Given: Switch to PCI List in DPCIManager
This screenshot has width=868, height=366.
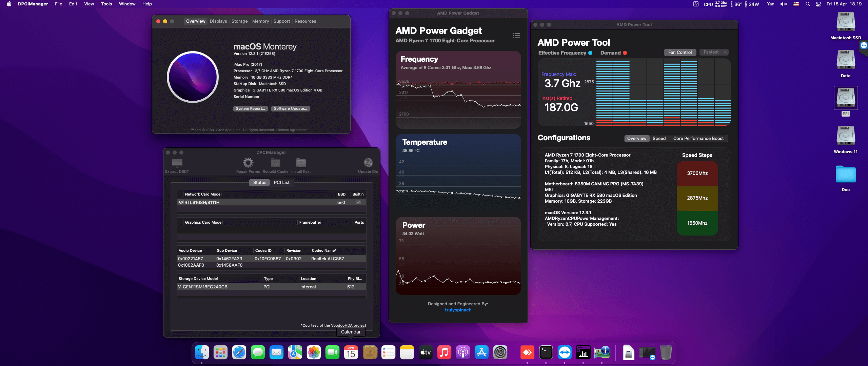Looking at the screenshot, I should tap(281, 182).
